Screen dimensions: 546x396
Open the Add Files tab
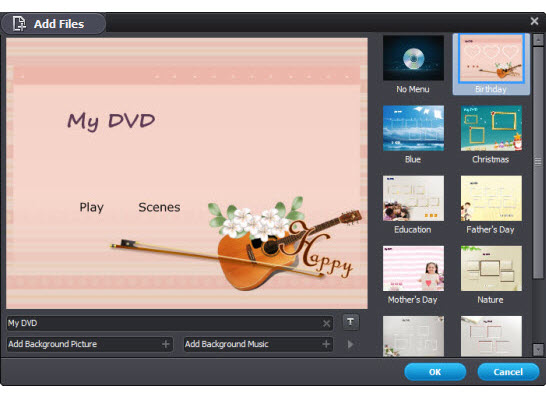click(53, 24)
